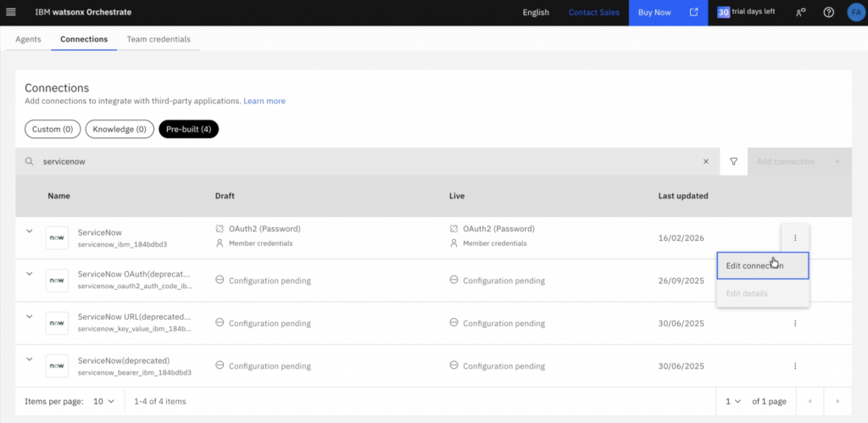This screenshot has height=423, width=868.
Task: Click the 1-4 of 4 items text
Action: (x=160, y=402)
